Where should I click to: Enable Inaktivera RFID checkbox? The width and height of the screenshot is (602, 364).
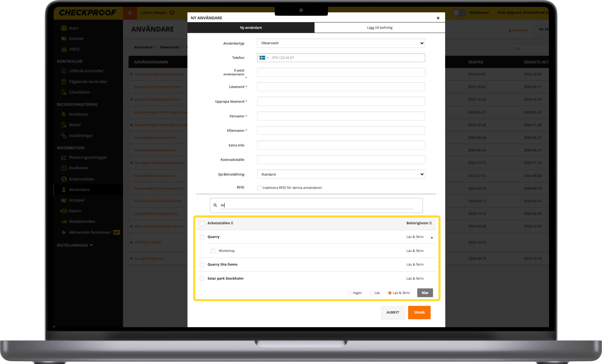(259, 188)
